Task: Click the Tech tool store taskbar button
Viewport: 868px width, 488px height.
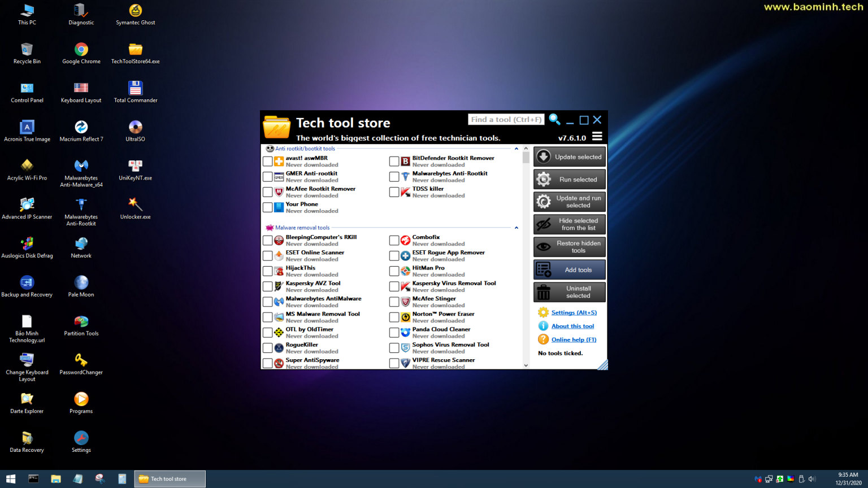Action: tap(170, 479)
